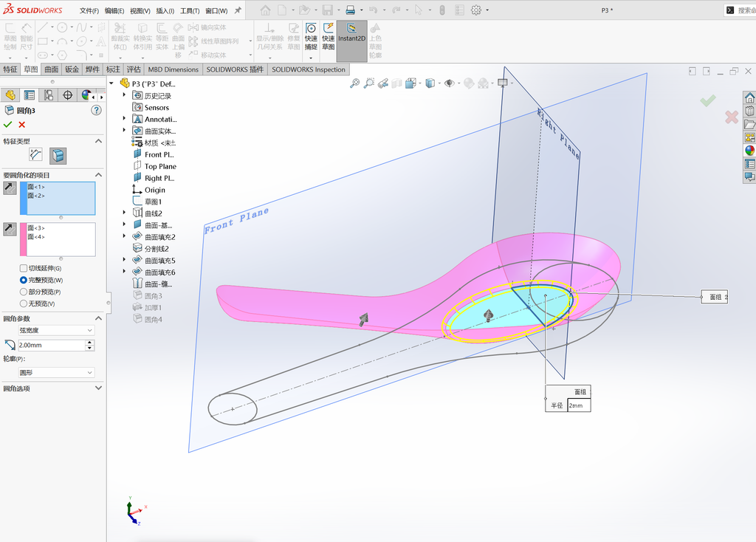Select the 部分预览(P) radio button

click(x=23, y=292)
